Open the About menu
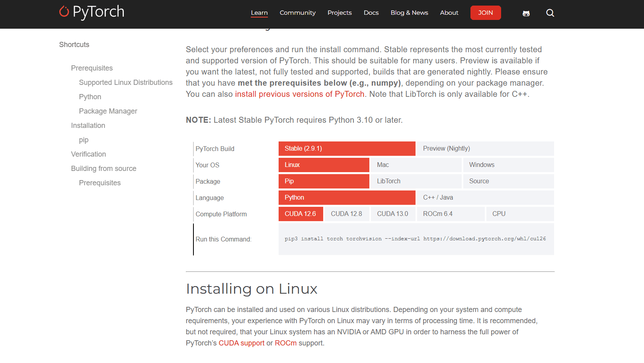644x363 pixels. [x=449, y=13]
